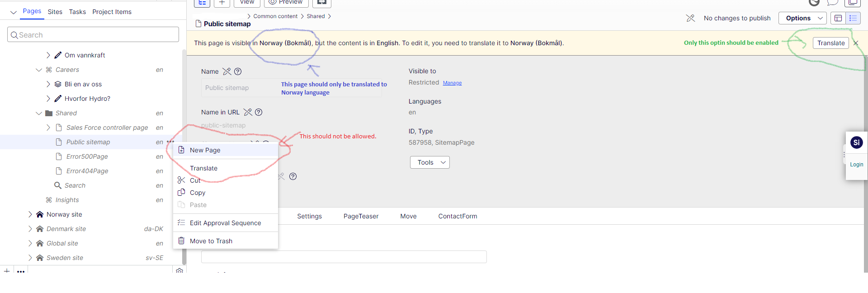868x293 pixels.
Task: Click the Login user avatar icon
Action: click(x=856, y=143)
